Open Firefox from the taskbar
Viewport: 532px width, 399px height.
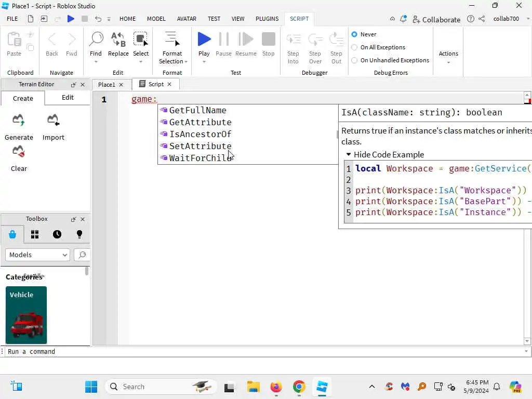276,387
